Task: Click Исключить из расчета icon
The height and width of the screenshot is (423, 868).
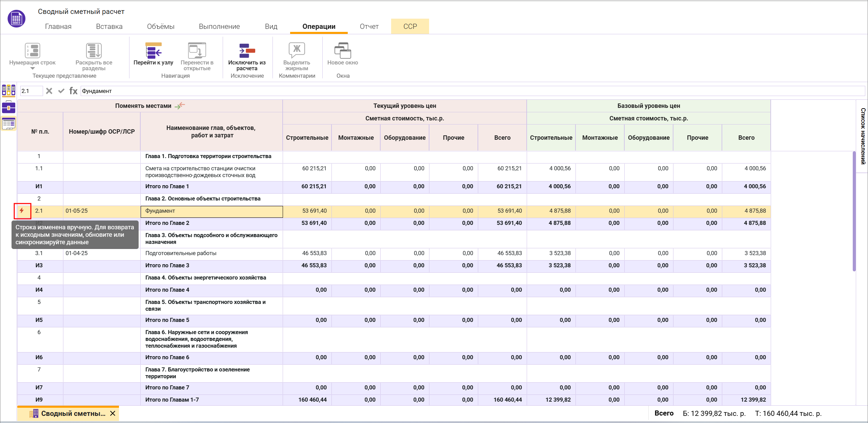Action: click(x=247, y=51)
